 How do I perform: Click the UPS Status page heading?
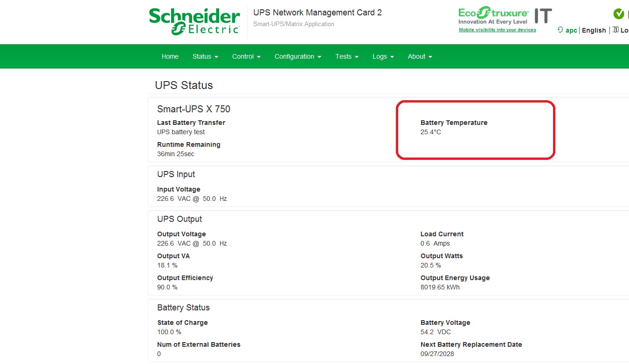[184, 85]
